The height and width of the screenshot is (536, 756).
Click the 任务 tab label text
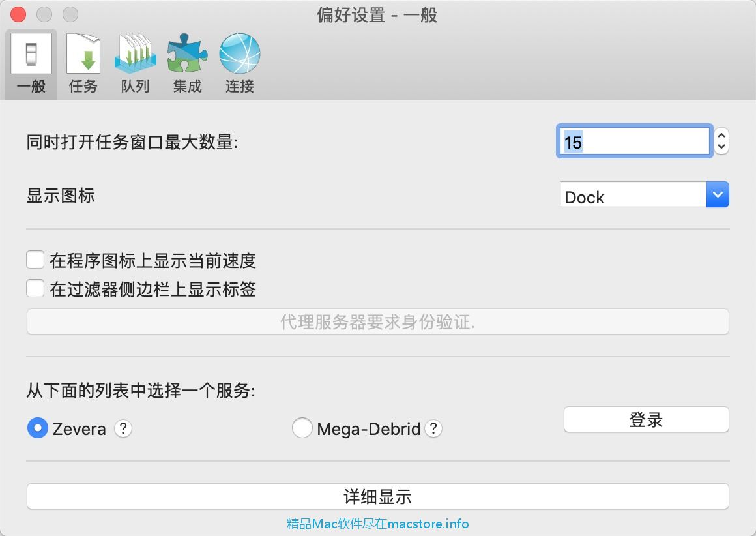pos(83,86)
